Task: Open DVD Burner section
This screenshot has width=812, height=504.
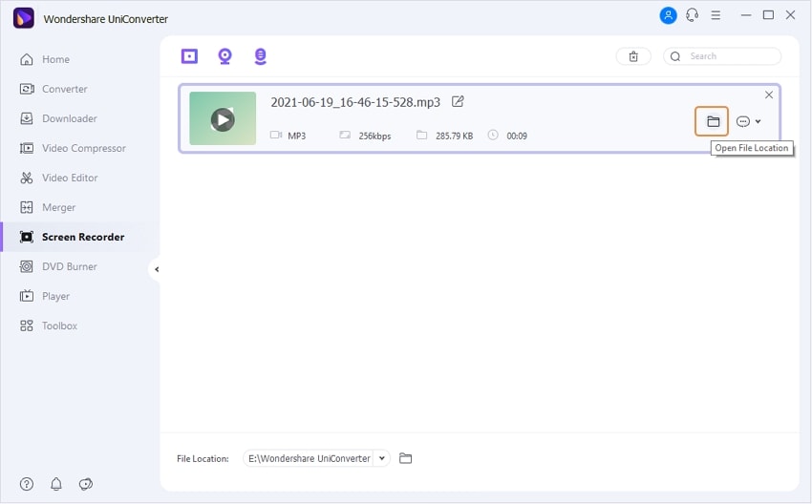Action: pyautogui.click(x=58, y=266)
